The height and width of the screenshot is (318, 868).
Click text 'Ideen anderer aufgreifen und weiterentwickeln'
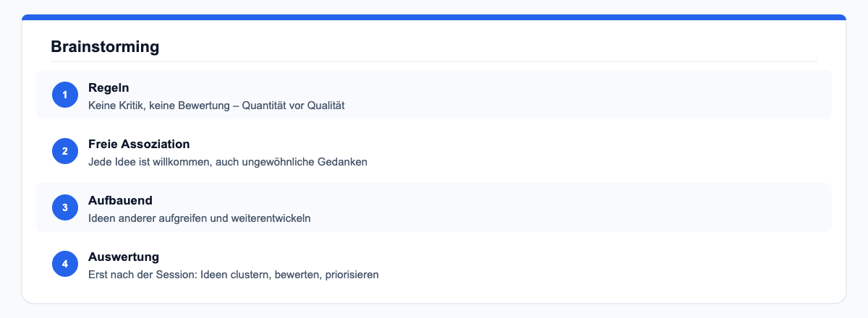click(200, 218)
